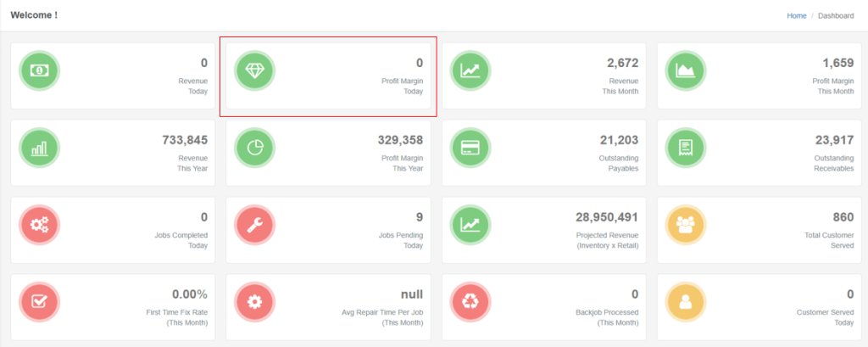Click the First Time Fix Rate checkmark icon
Viewport: 868px width, 347px height.
(x=40, y=302)
